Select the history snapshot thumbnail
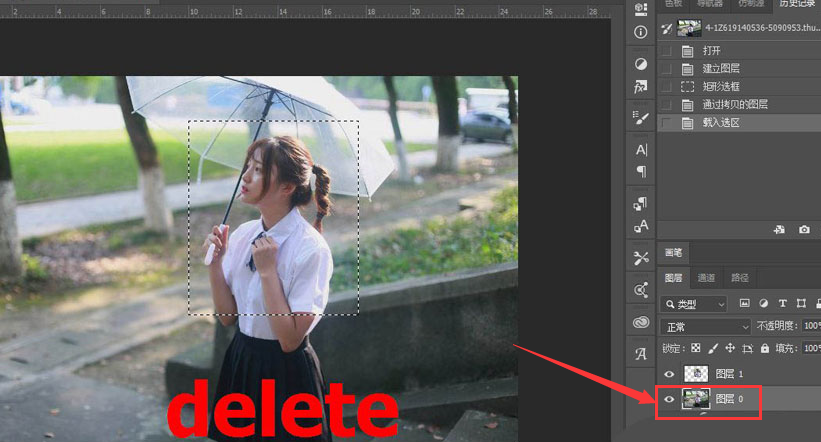 689,28
